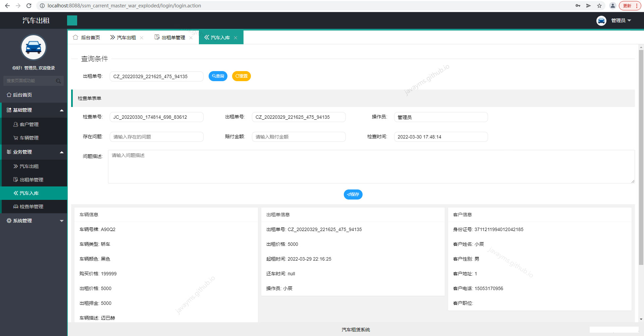
Task: Open 客户管理 from the sidebar
Action: point(29,124)
